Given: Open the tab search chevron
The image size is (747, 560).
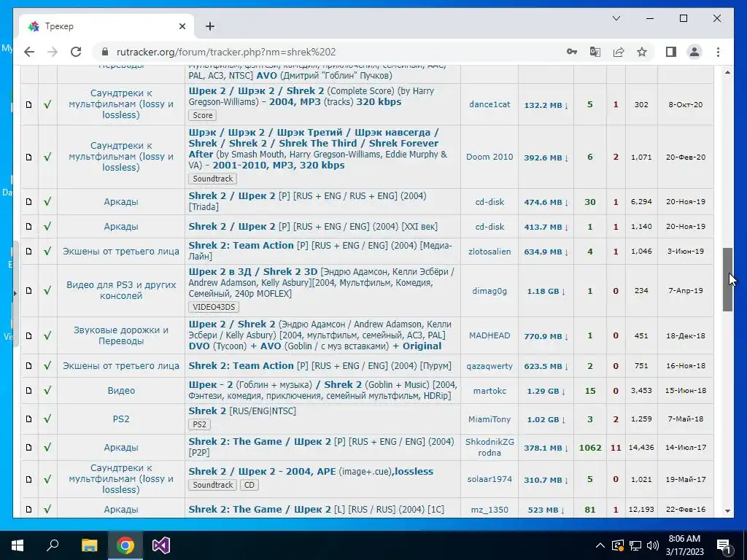Looking at the screenshot, I should tap(616, 18).
